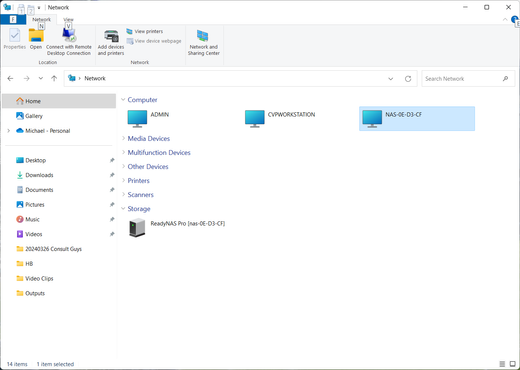Select the CVPWORKSTATION computer

[x=280, y=119]
